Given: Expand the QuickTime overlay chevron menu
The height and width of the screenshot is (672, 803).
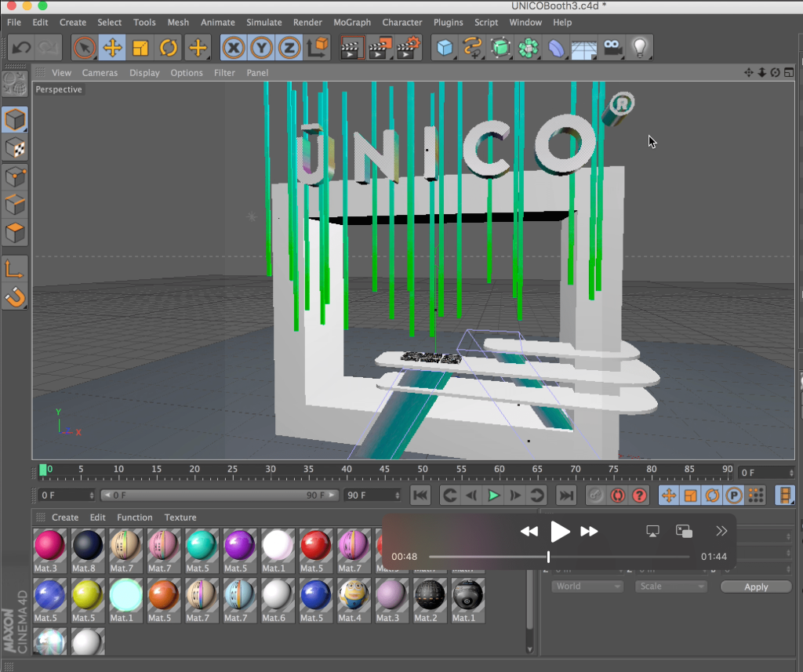Looking at the screenshot, I should tap(721, 531).
